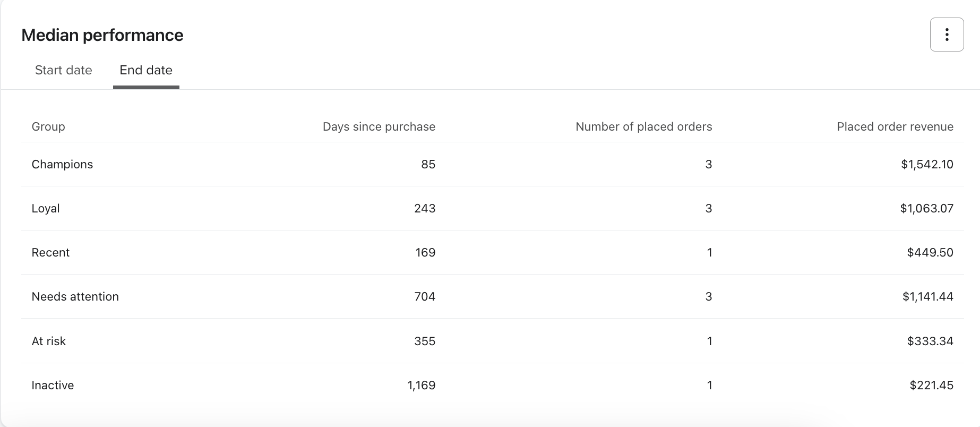Click the Placed order revenue header
The width and height of the screenshot is (980, 427).
click(895, 126)
